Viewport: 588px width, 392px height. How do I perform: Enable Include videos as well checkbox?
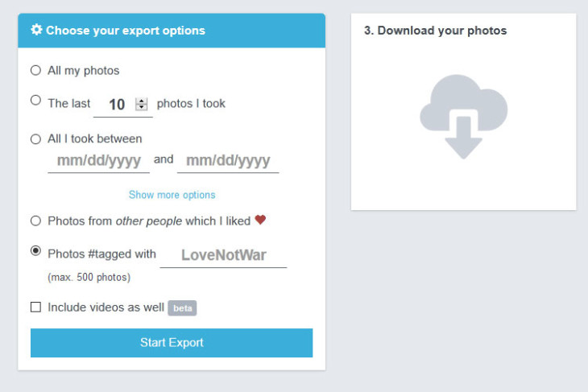pos(35,307)
